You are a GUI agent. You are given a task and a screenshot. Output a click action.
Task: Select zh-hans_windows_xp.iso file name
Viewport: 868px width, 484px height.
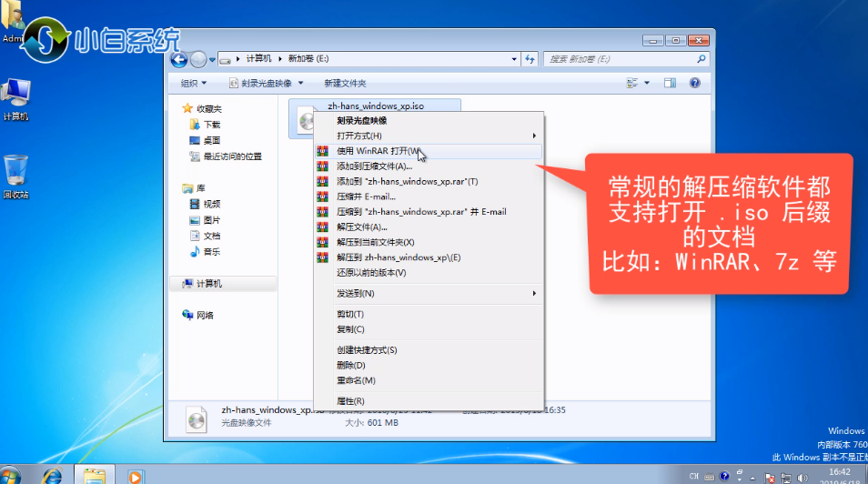(x=376, y=106)
